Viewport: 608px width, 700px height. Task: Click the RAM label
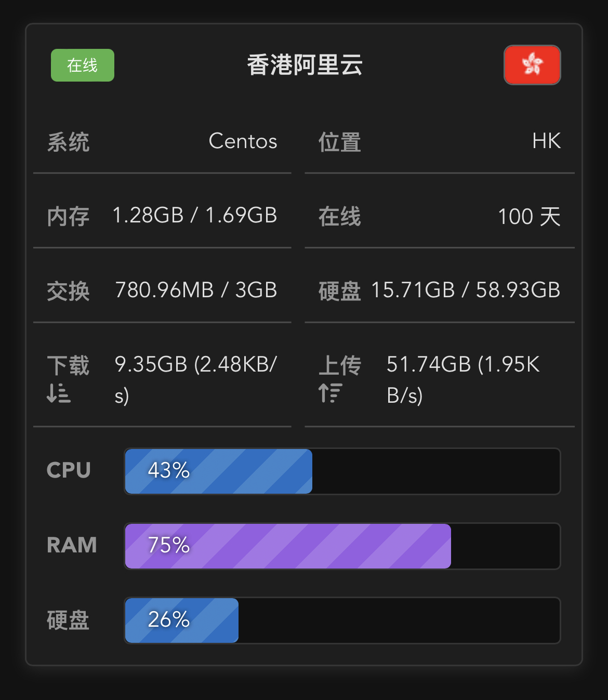coord(72,545)
